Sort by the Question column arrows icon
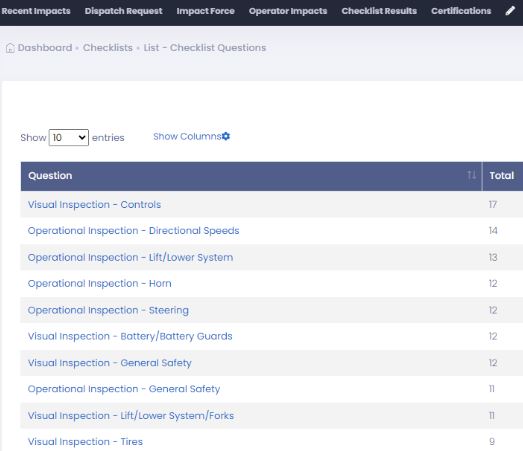 [x=471, y=175]
